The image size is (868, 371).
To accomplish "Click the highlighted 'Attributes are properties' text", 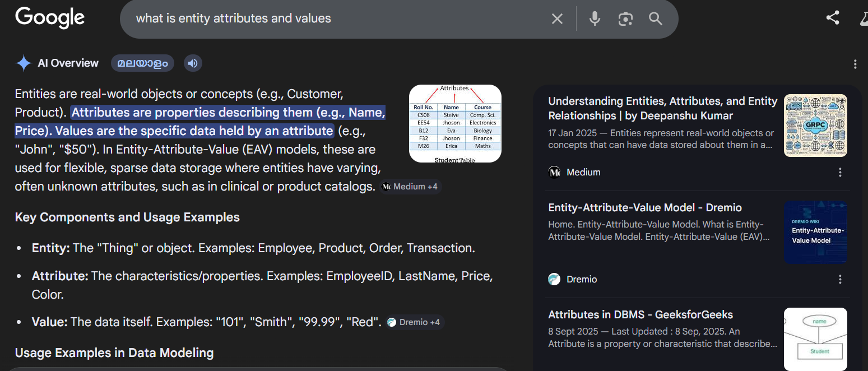I will (x=200, y=122).
